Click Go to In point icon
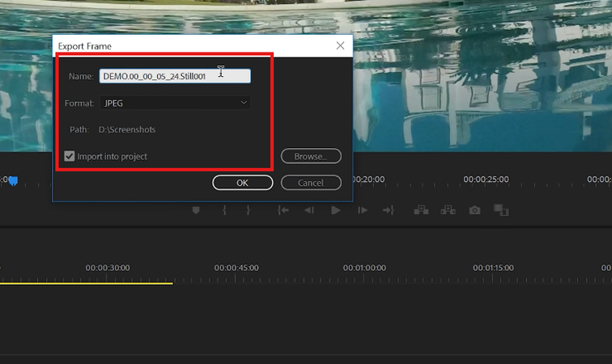The width and height of the screenshot is (612, 364). coord(283,210)
